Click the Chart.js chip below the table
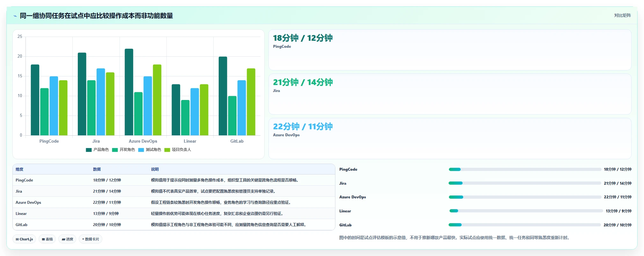Image resolution: width=644 pixels, height=256 pixels. coord(24,239)
